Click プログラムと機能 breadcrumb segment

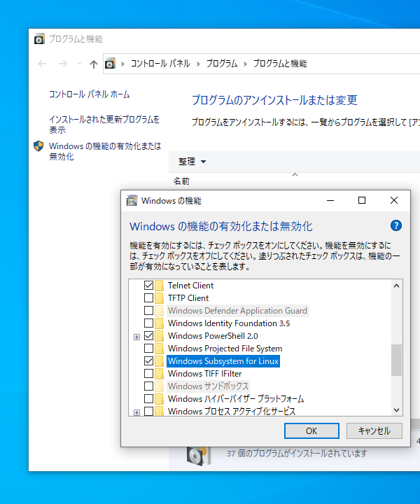(x=280, y=64)
